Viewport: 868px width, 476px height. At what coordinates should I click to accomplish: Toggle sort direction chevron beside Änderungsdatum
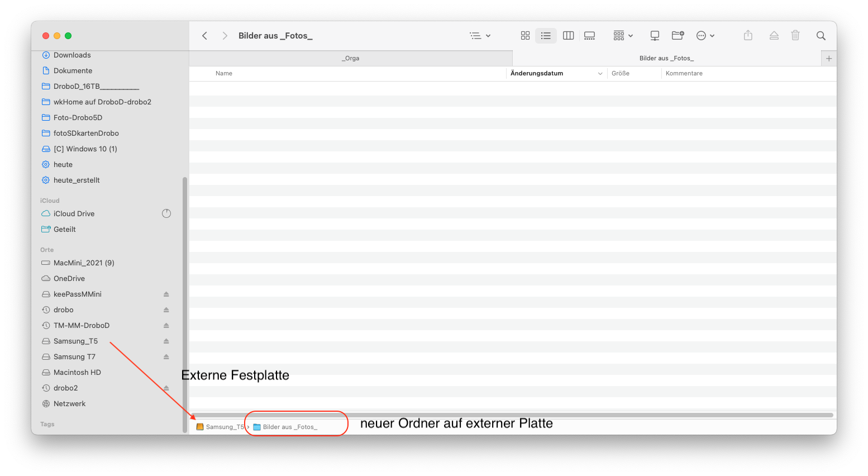[x=600, y=73]
